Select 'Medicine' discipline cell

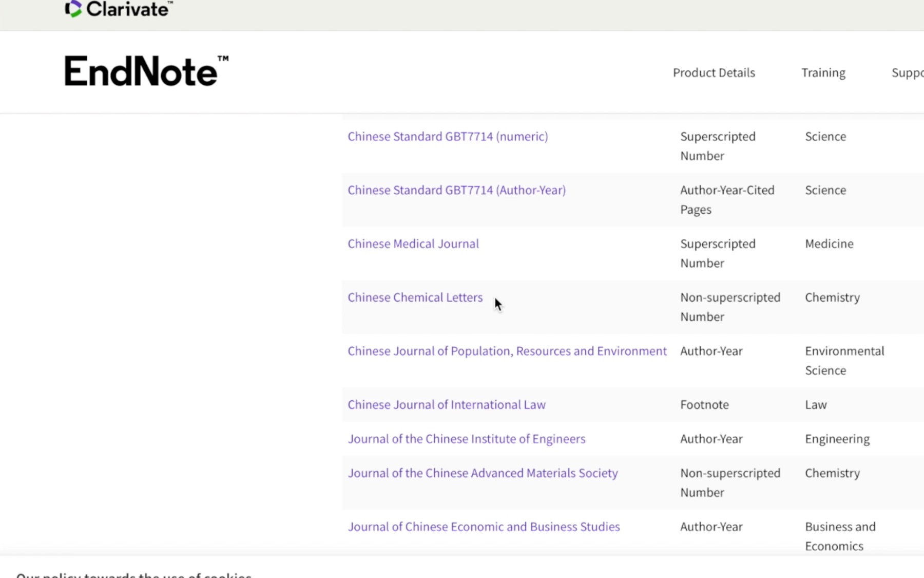pos(829,244)
